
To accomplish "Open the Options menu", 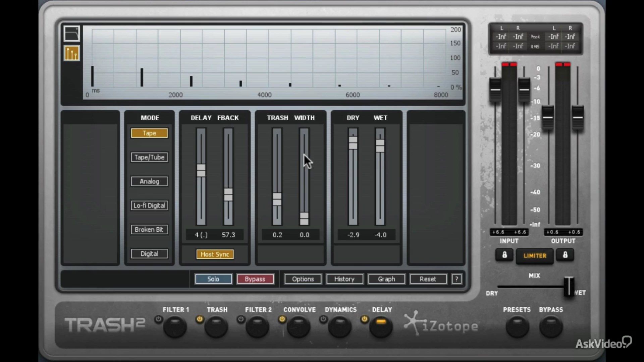I will (303, 279).
